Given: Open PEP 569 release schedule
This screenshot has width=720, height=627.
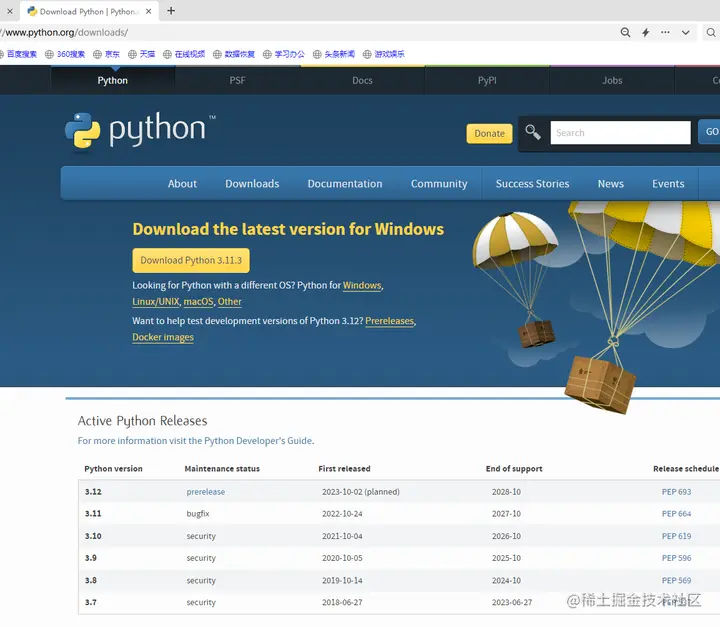Looking at the screenshot, I should [676, 581].
